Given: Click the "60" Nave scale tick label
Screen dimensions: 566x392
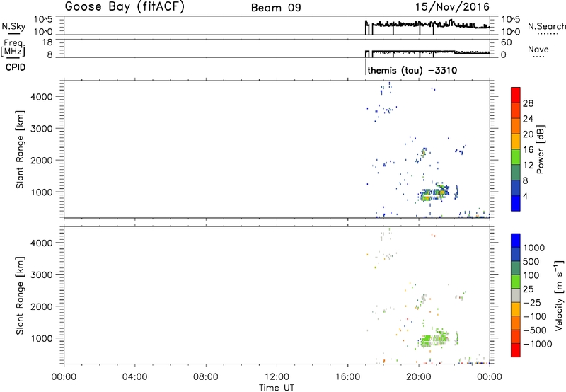Looking at the screenshot, I should tap(506, 42).
